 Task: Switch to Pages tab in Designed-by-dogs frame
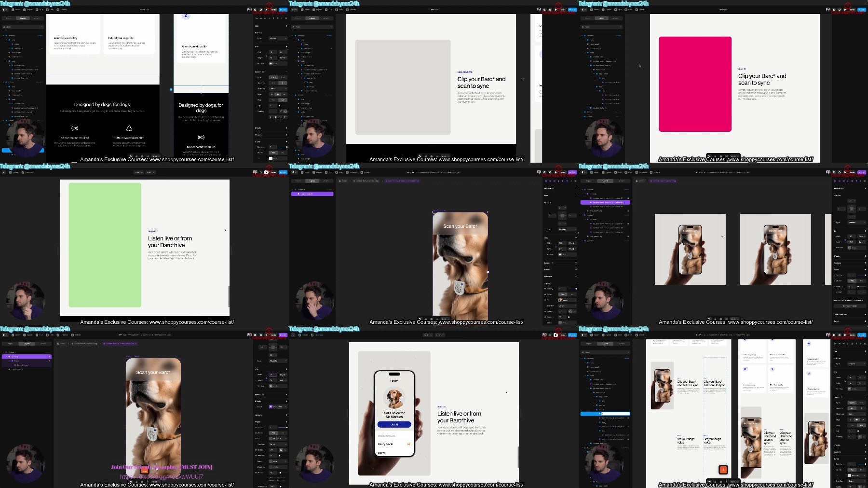pyautogui.click(x=9, y=18)
